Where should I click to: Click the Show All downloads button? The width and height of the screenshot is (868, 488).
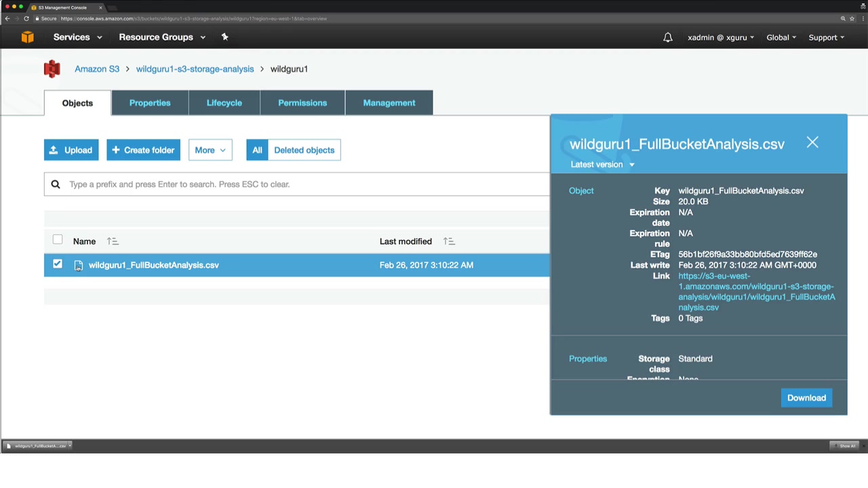[845, 445]
